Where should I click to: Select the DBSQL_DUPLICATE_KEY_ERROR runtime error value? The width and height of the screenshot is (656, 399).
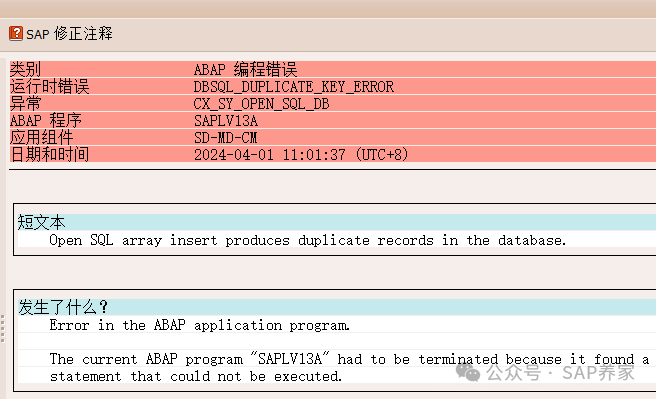[x=293, y=87]
